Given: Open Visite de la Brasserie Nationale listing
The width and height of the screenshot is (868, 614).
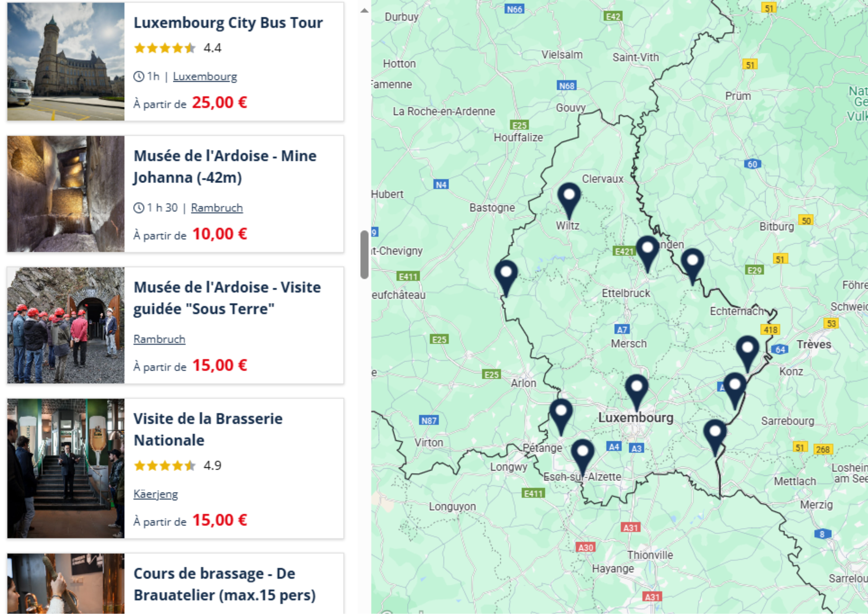Looking at the screenshot, I should click(x=208, y=429).
